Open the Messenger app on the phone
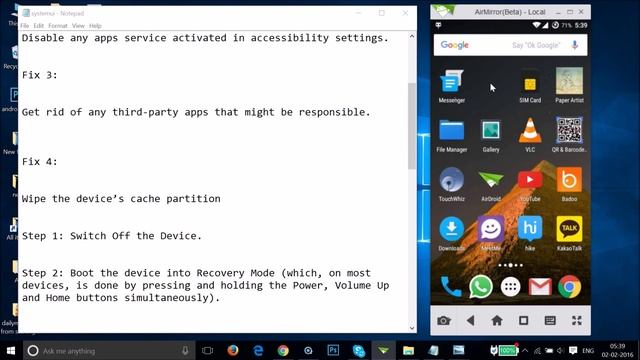 tap(451, 86)
